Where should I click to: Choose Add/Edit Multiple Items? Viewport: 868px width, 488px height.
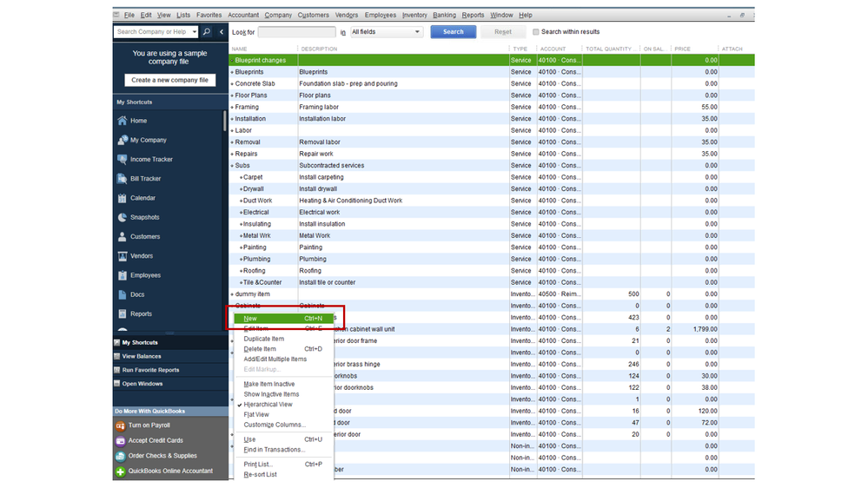point(275,359)
